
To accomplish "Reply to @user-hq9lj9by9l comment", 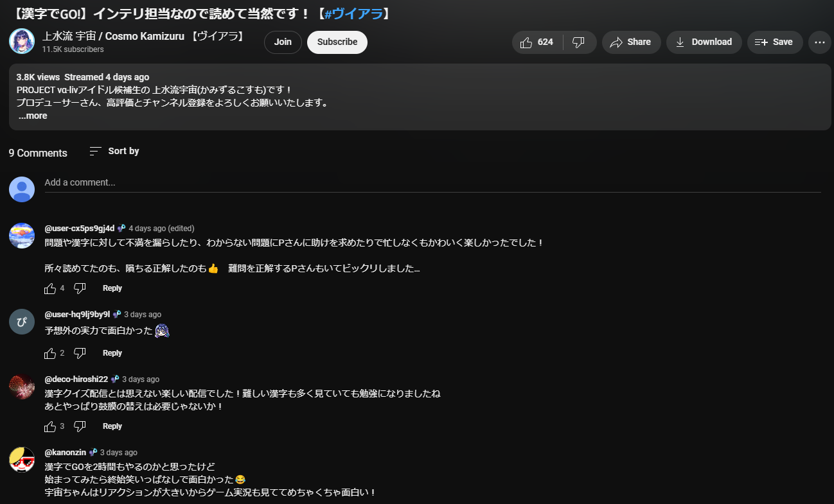I will coord(112,353).
